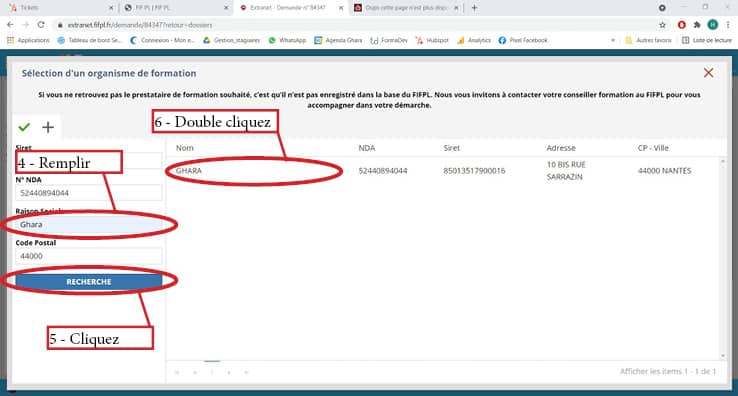Open Pixel Facebook bookmark

[x=523, y=40]
